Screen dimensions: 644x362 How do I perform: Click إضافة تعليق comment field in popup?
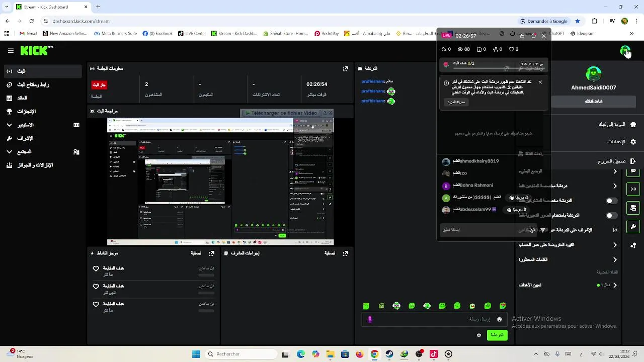pos(488,230)
